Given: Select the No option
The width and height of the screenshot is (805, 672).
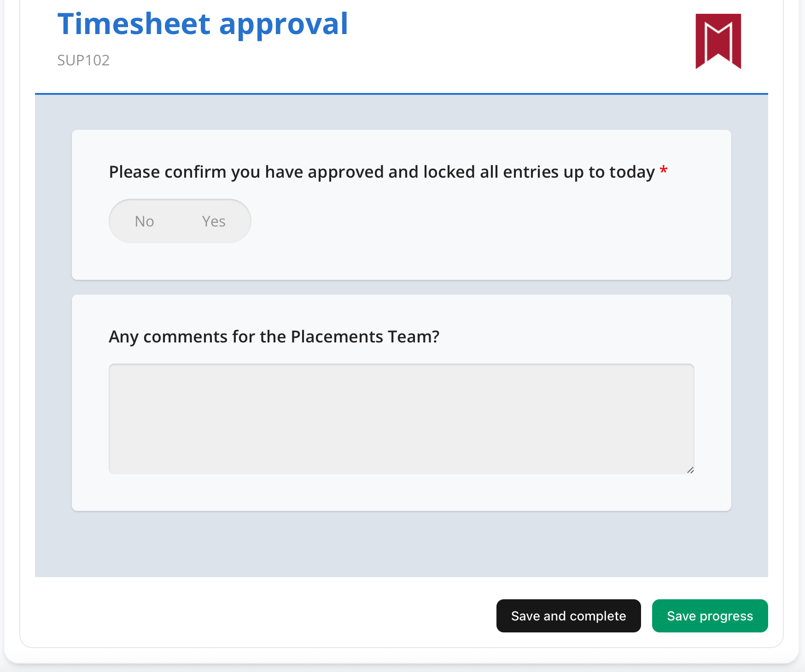Looking at the screenshot, I should pos(145,221).
